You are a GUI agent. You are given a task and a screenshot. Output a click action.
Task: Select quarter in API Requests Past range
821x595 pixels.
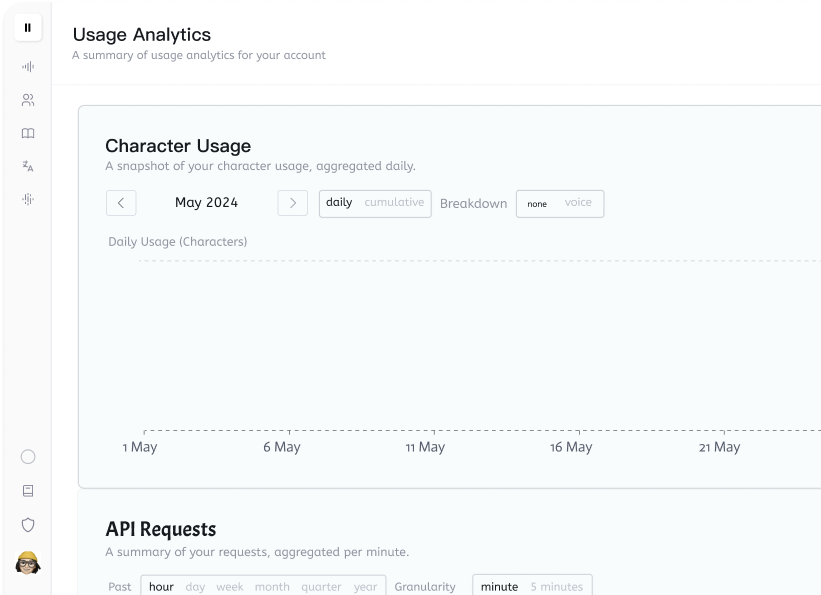point(320,587)
